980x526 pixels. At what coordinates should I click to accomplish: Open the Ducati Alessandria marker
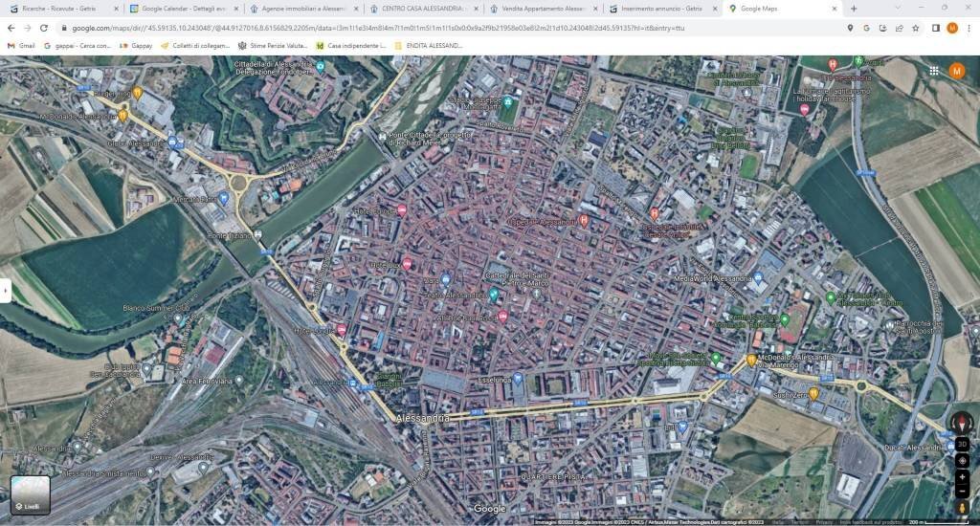[x=950, y=446]
